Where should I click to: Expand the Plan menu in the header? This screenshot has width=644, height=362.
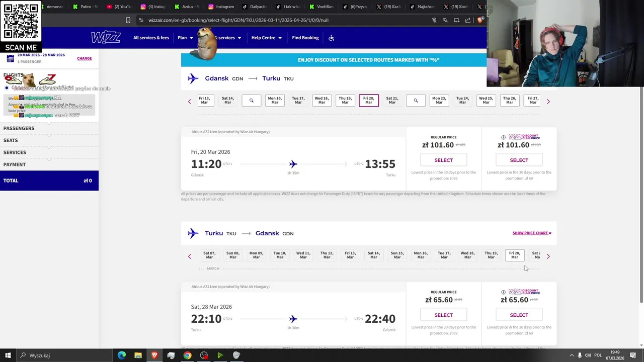coord(185,38)
